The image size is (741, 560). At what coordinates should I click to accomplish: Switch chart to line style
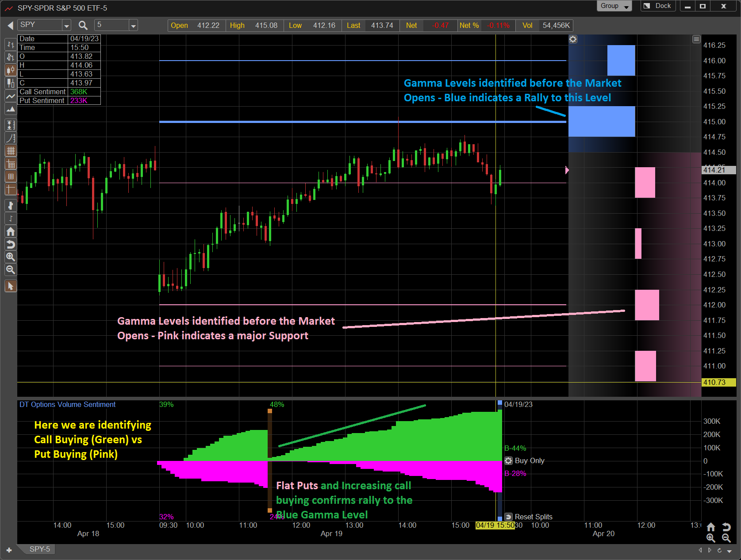click(11, 96)
